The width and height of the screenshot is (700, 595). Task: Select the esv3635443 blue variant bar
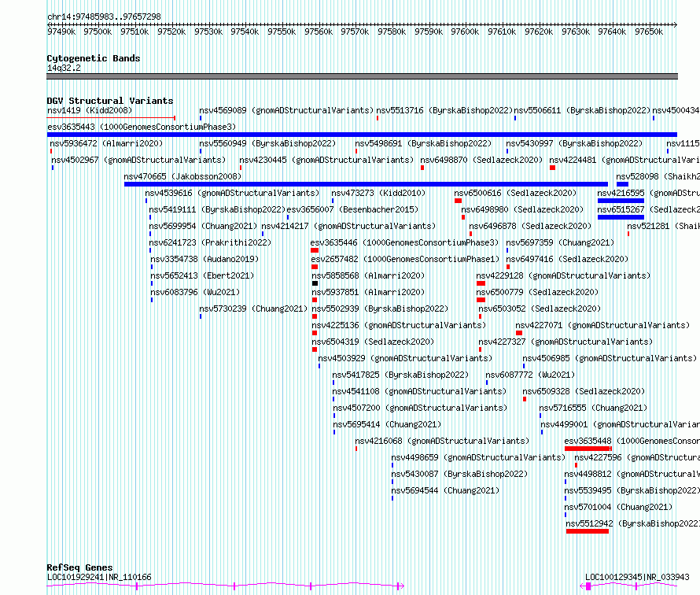pos(362,135)
